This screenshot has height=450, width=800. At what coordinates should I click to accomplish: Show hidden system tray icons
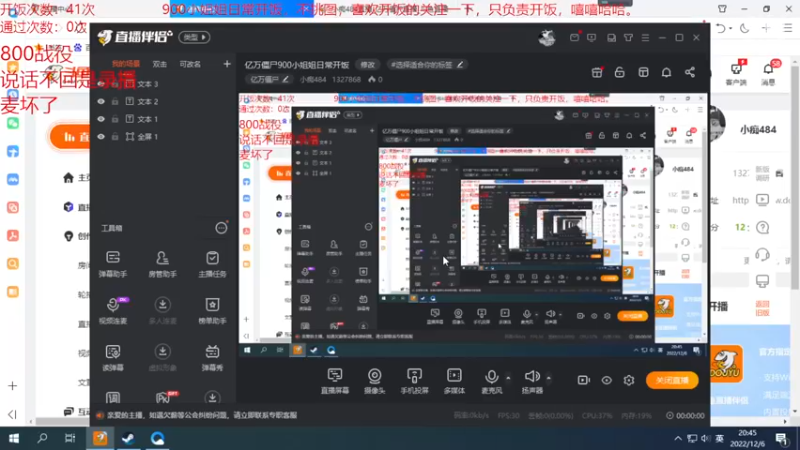(x=678, y=438)
